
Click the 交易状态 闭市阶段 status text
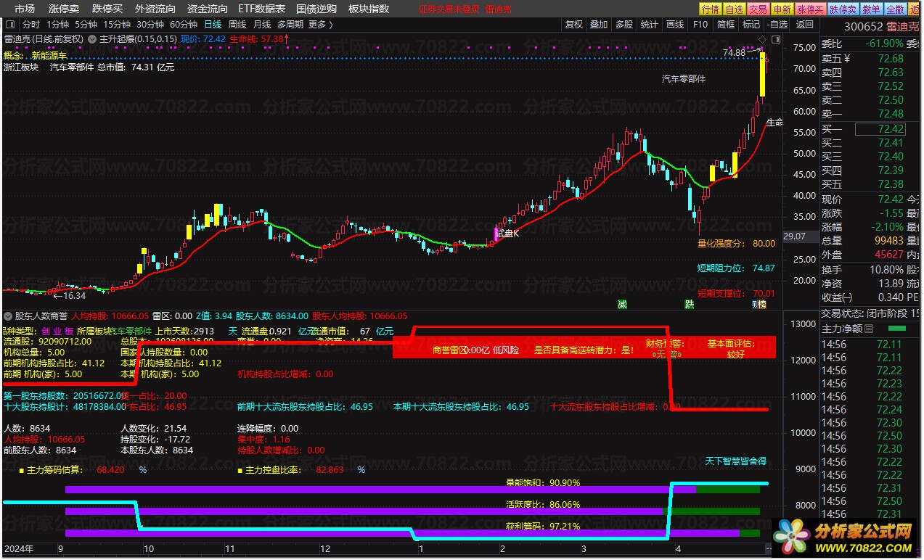click(x=864, y=314)
